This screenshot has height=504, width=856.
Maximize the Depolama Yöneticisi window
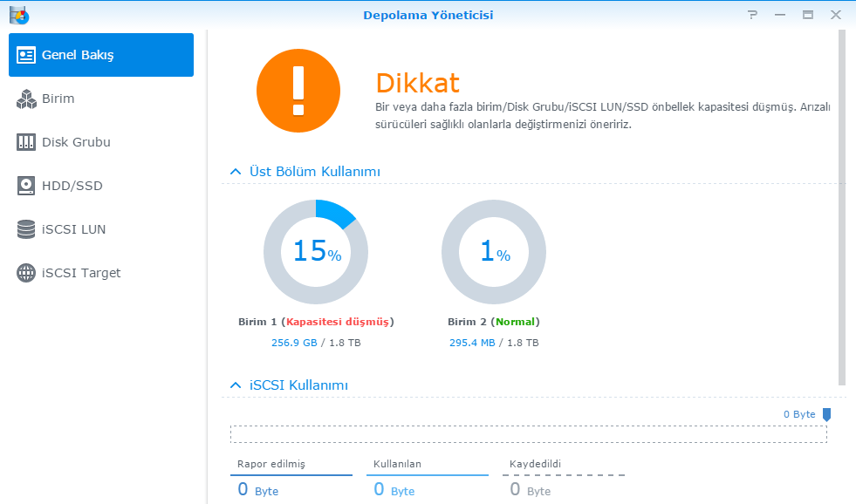[808, 15]
